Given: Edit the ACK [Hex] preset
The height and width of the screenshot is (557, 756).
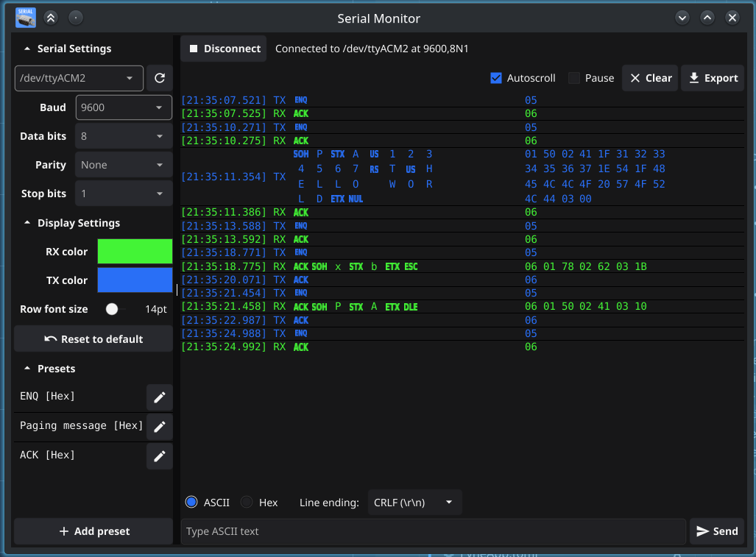Looking at the screenshot, I should [x=160, y=455].
